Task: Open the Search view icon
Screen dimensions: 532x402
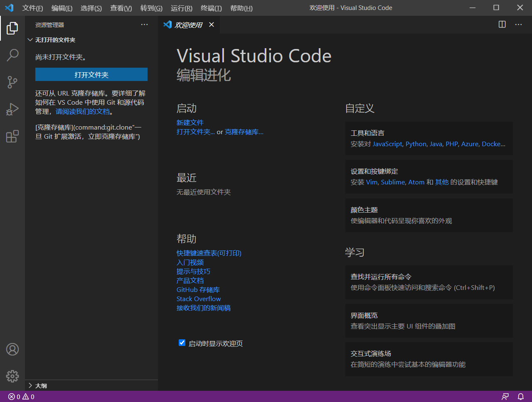Action: coord(12,55)
